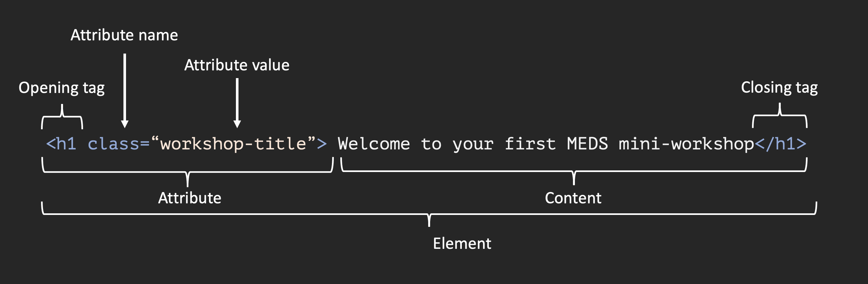868x284 pixels.
Task: Click the bracket point above the Content label
Action: [x=574, y=178]
